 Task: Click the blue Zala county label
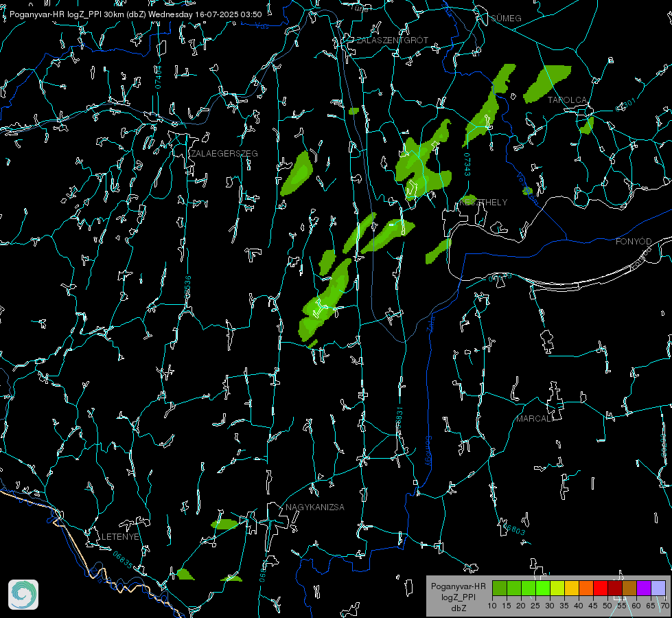click(430, 323)
